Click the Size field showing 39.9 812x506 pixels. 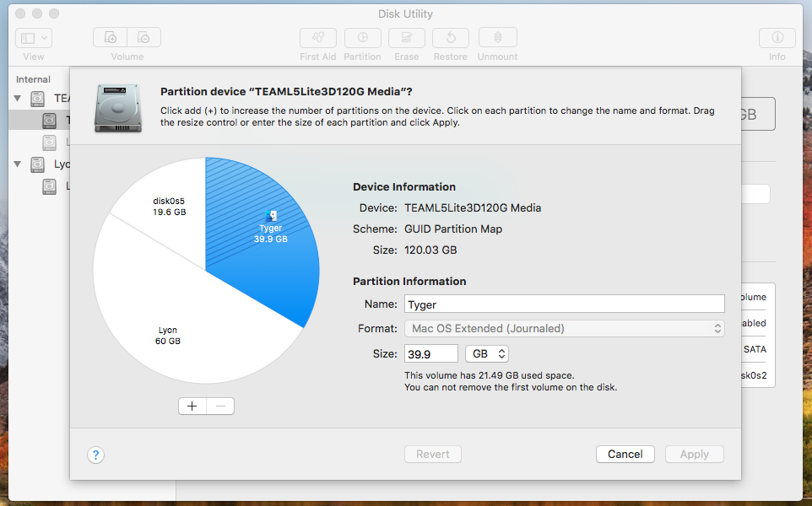(x=430, y=354)
